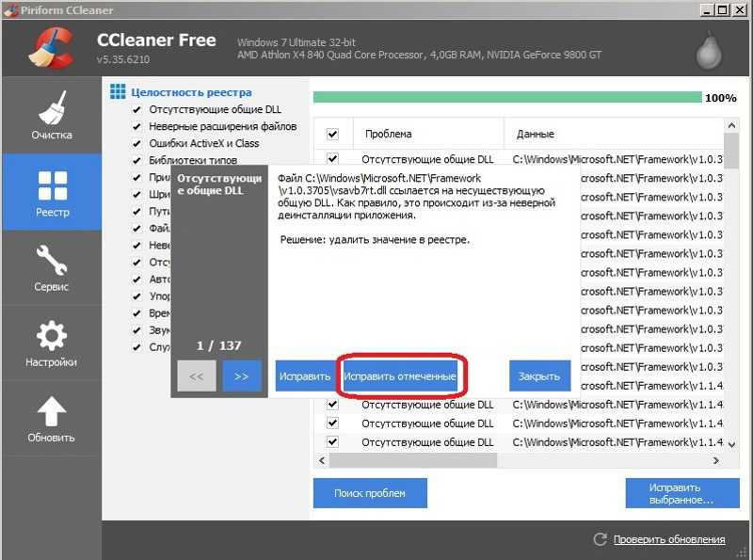753x560 pixels.
Task: Select the Реестр registry section
Action: tap(52, 193)
